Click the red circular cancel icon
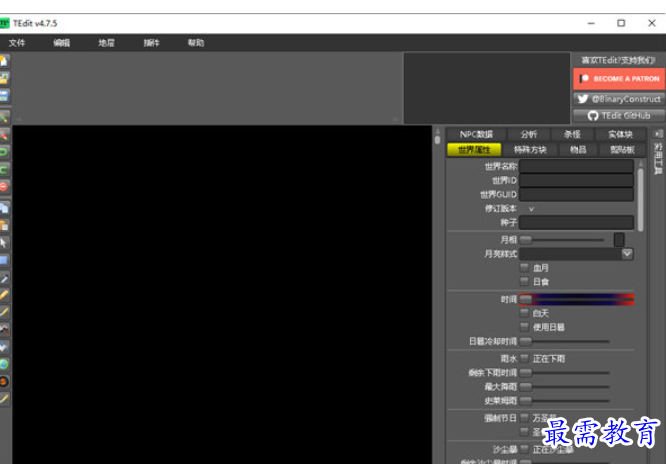This screenshot has height=464, width=666. 4,187
